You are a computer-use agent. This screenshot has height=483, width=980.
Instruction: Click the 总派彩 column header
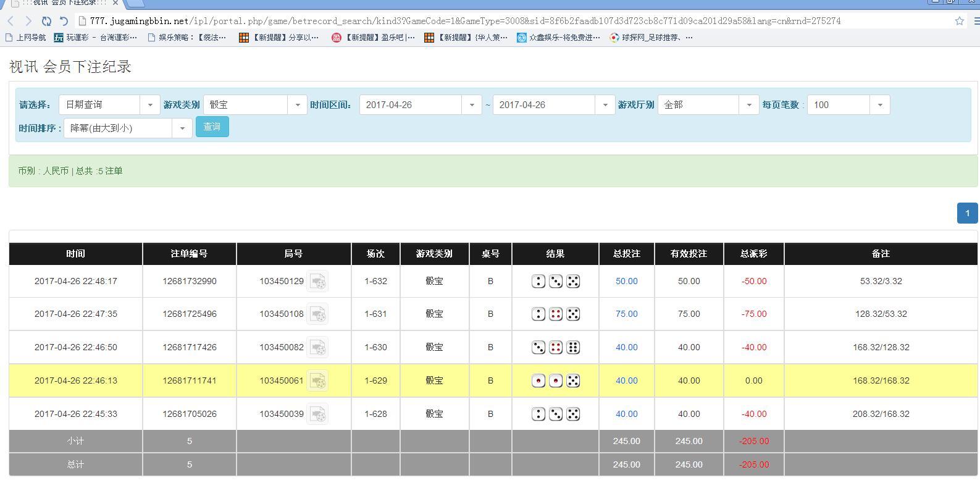pyautogui.click(x=754, y=254)
